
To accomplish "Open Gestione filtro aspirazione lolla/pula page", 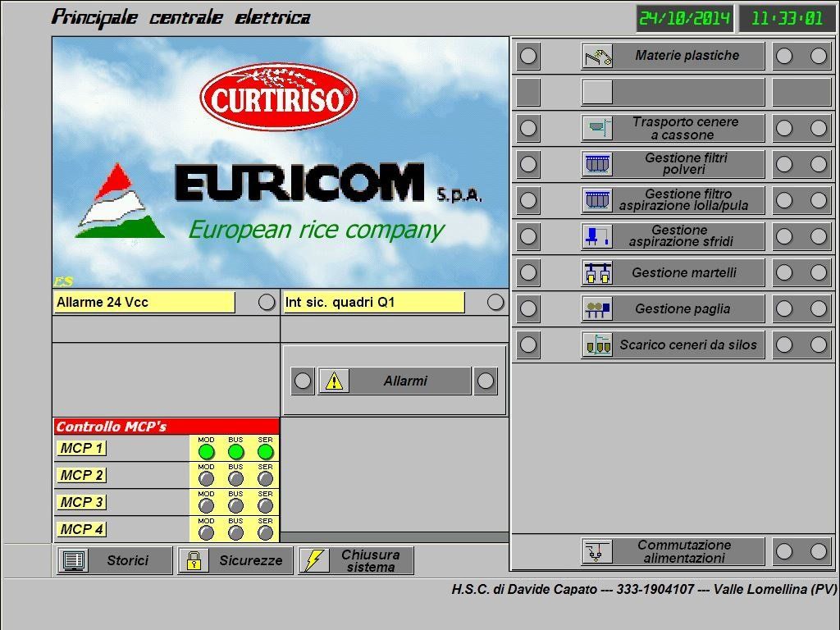I will pos(673,200).
